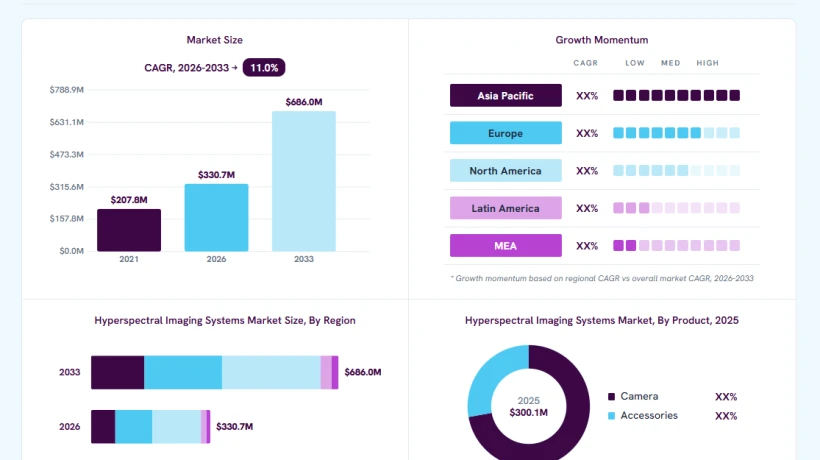Click the Latin America XX% CAGR value

click(x=587, y=208)
